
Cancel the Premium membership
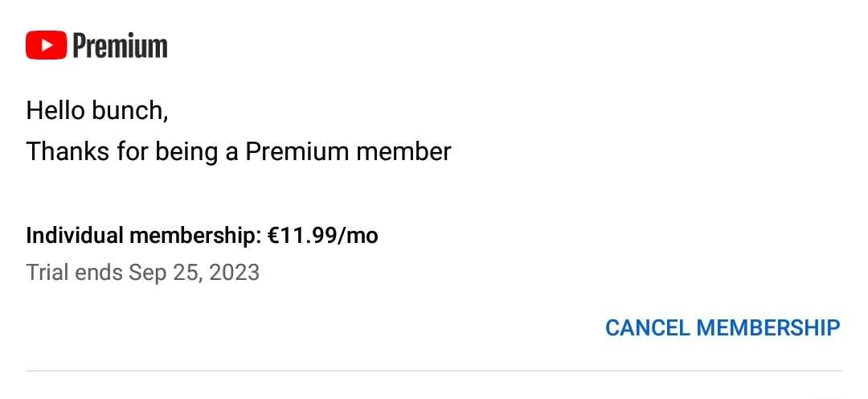[723, 327]
